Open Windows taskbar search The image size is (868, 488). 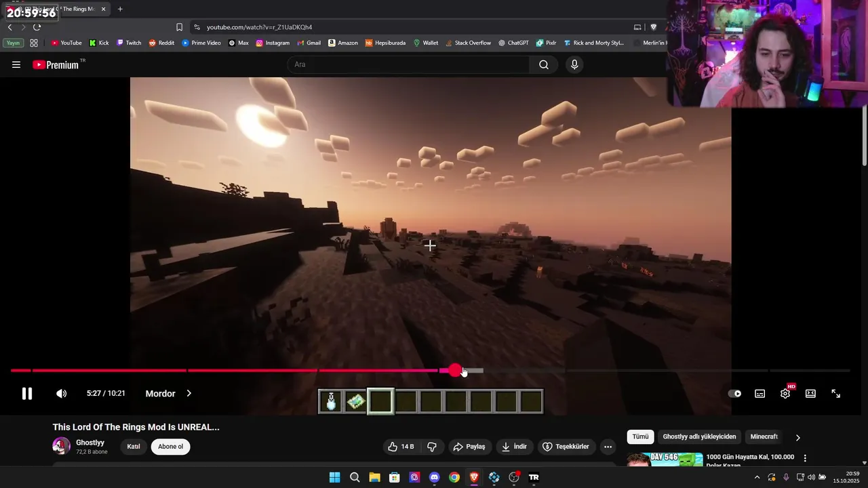355,477
